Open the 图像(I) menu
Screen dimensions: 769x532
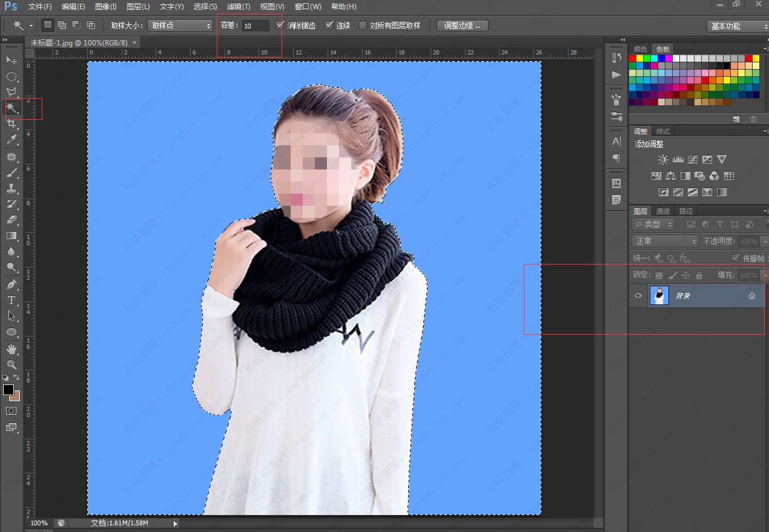pyautogui.click(x=106, y=7)
